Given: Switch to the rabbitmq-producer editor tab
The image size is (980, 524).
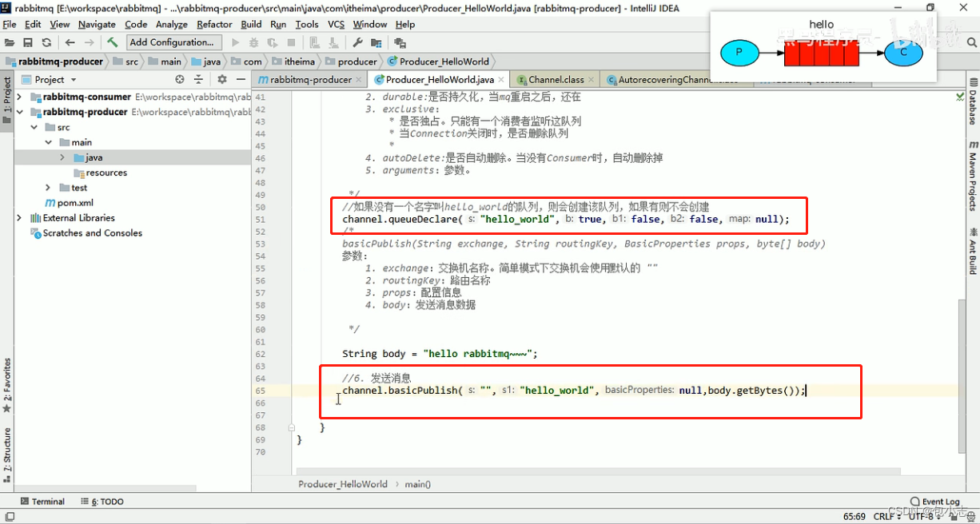Looking at the screenshot, I should tap(310, 80).
